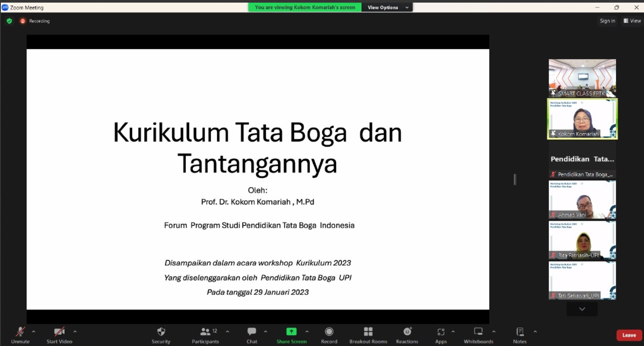The width and height of the screenshot is (644, 346).
Task: Click the slide word 'Tantangannya'
Action: (x=257, y=164)
